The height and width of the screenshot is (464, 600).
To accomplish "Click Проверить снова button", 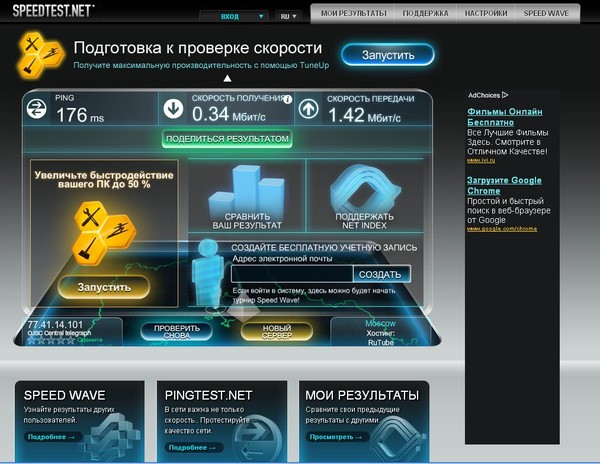I will pos(176,332).
